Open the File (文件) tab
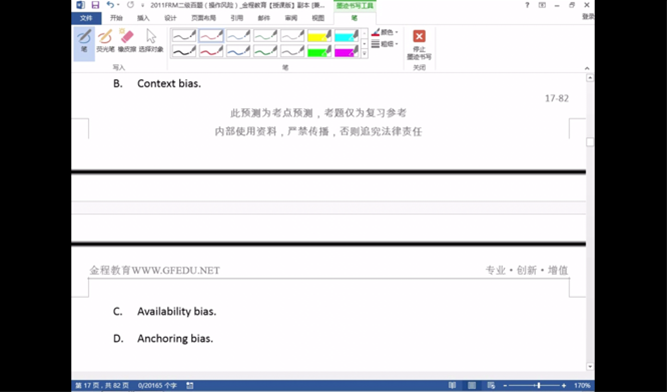The width and height of the screenshot is (667, 392). pyautogui.click(x=86, y=18)
